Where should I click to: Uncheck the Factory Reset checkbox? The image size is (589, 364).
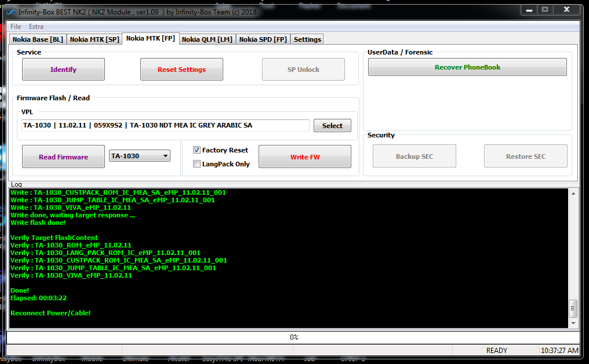coord(197,150)
